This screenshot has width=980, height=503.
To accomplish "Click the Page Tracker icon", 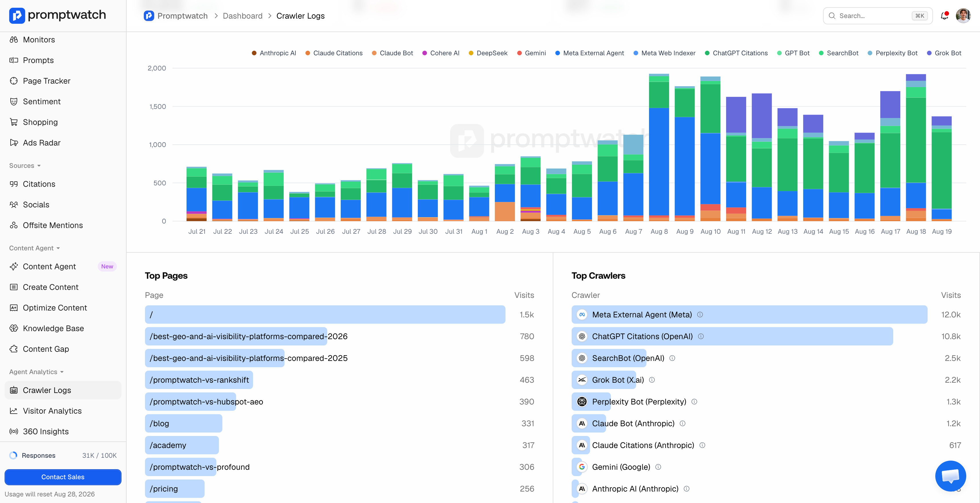I will coord(14,80).
